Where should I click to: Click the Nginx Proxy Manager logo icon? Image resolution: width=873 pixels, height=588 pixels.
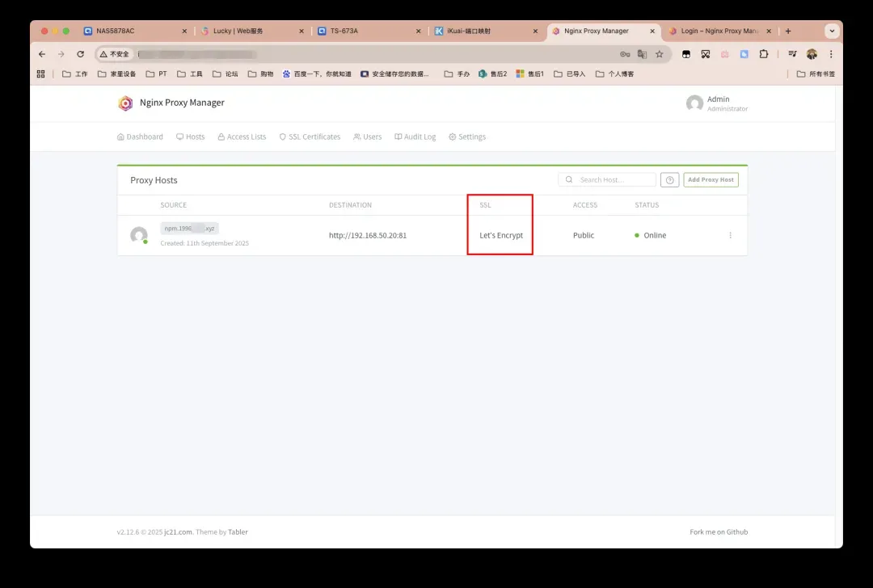click(125, 103)
